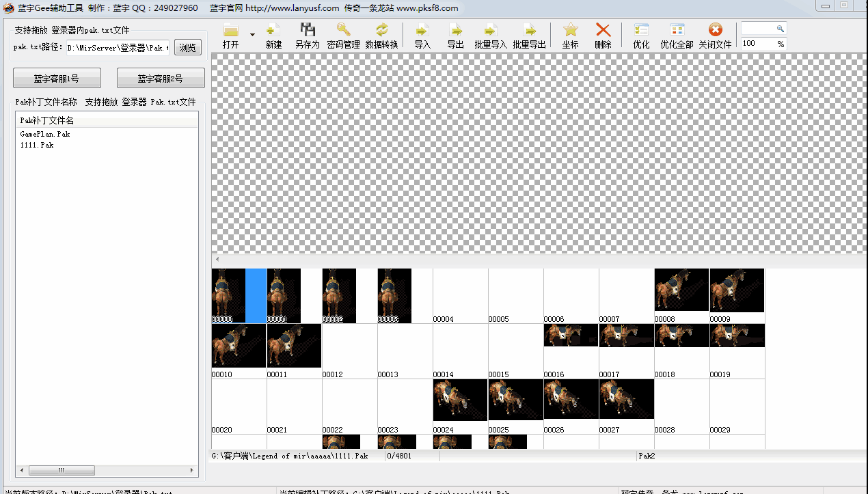Click the pak.txt路径 path input field
This screenshot has width=868, height=494.
118,48
